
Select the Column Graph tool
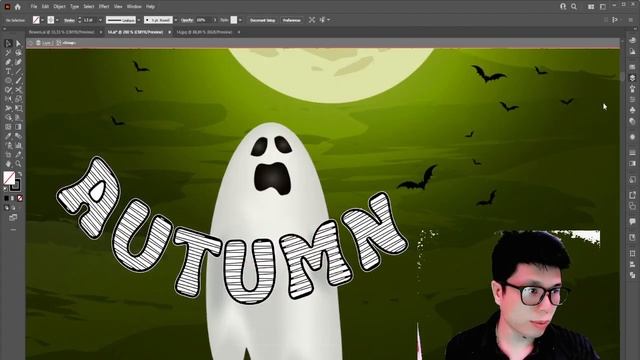pos(18,145)
